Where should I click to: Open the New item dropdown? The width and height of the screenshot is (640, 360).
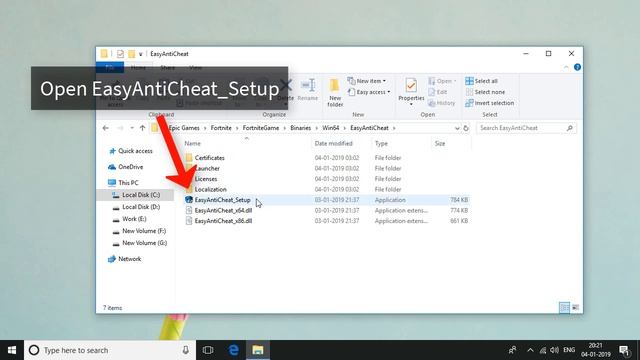tap(367, 81)
